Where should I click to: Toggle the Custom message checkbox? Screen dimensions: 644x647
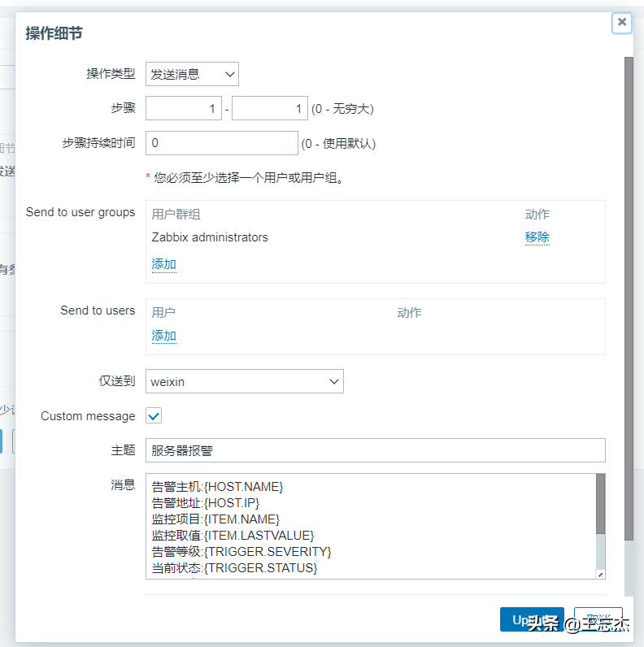(154, 415)
